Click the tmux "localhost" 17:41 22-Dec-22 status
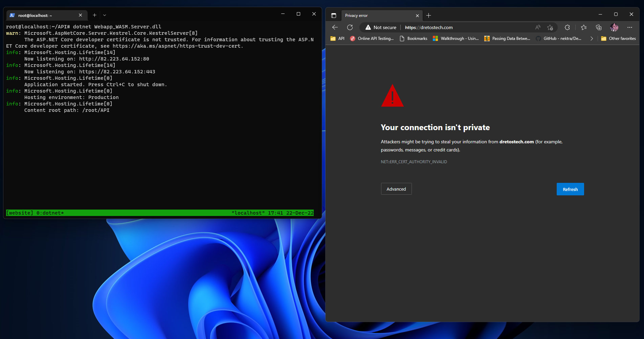 tap(272, 213)
